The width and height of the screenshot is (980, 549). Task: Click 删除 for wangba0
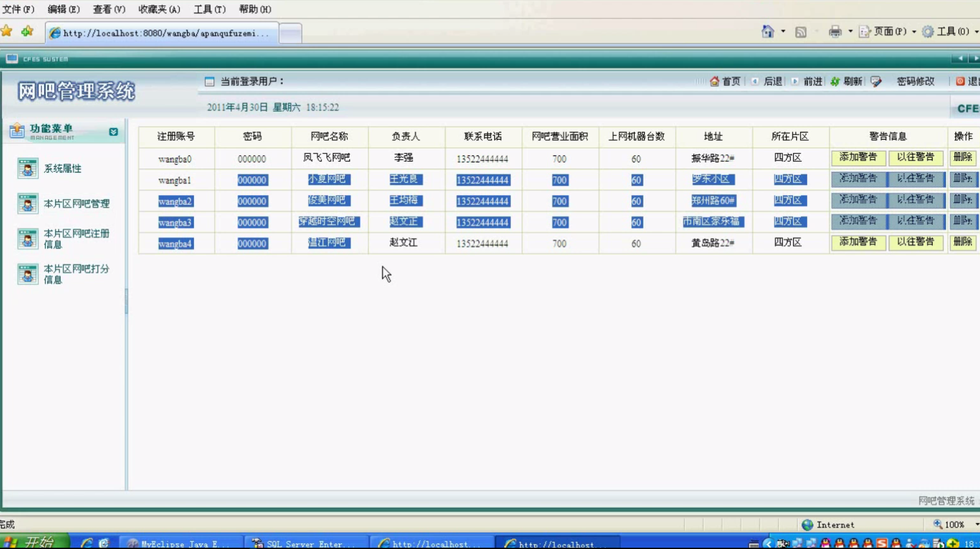point(962,157)
